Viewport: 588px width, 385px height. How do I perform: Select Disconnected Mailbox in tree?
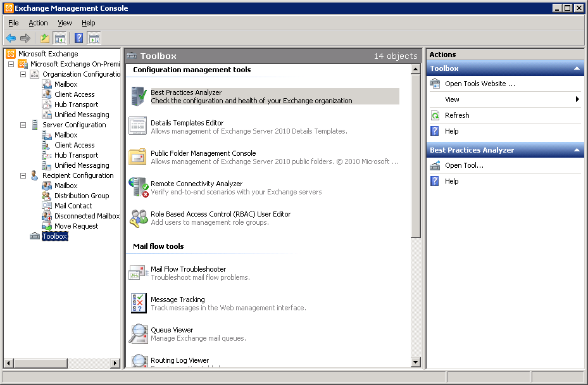(x=87, y=216)
